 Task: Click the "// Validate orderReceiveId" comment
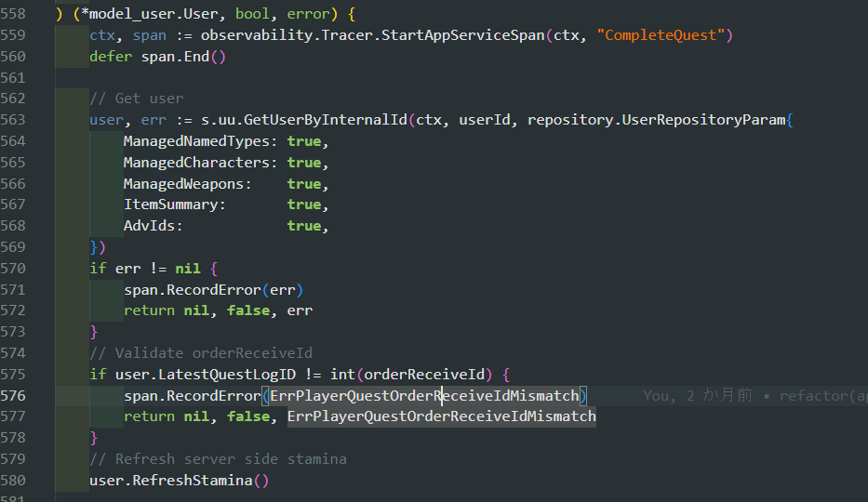pos(201,352)
